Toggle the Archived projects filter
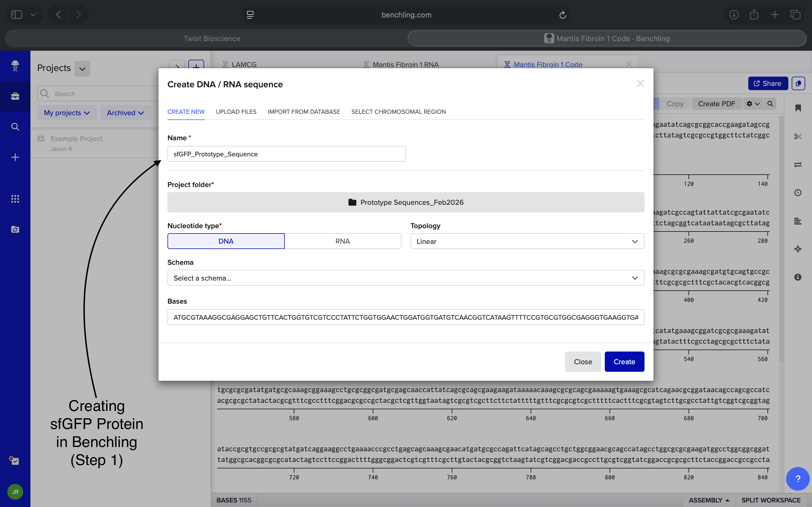Screen dimensions: 812x507 [125, 113]
